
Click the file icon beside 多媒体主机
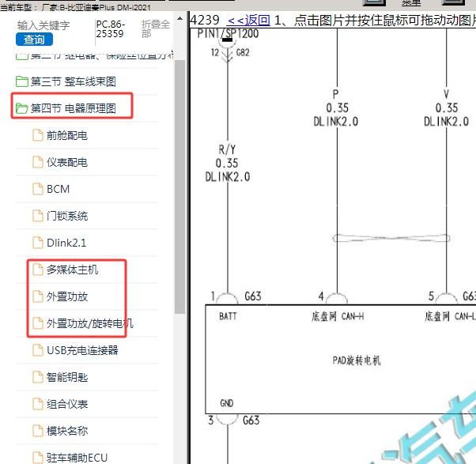click(x=38, y=270)
